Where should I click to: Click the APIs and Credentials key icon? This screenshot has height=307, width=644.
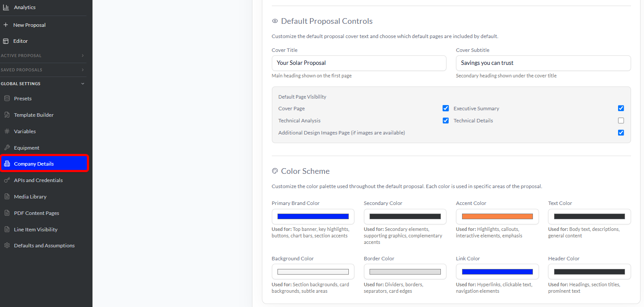coord(7,180)
